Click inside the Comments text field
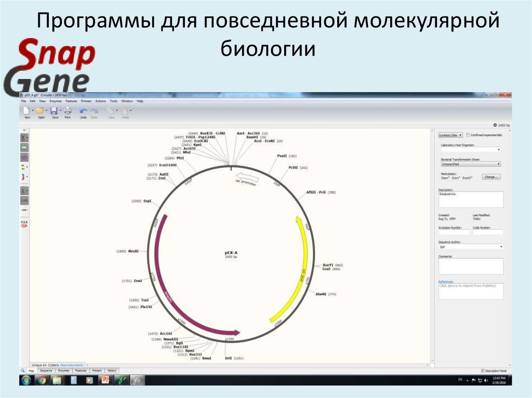Image resolution: width=532 pixels, height=398 pixels. [470, 267]
